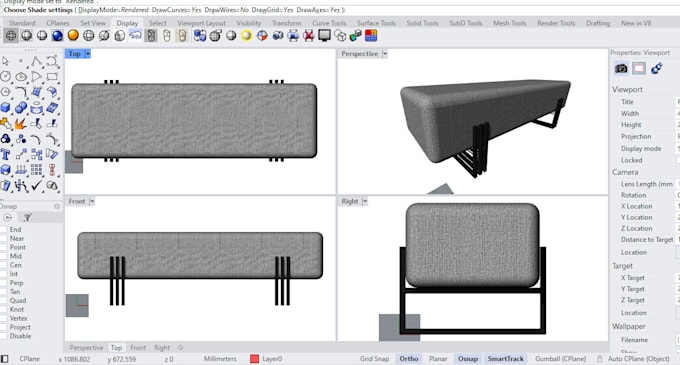Click the Boolean union spheres icon

point(21,108)
